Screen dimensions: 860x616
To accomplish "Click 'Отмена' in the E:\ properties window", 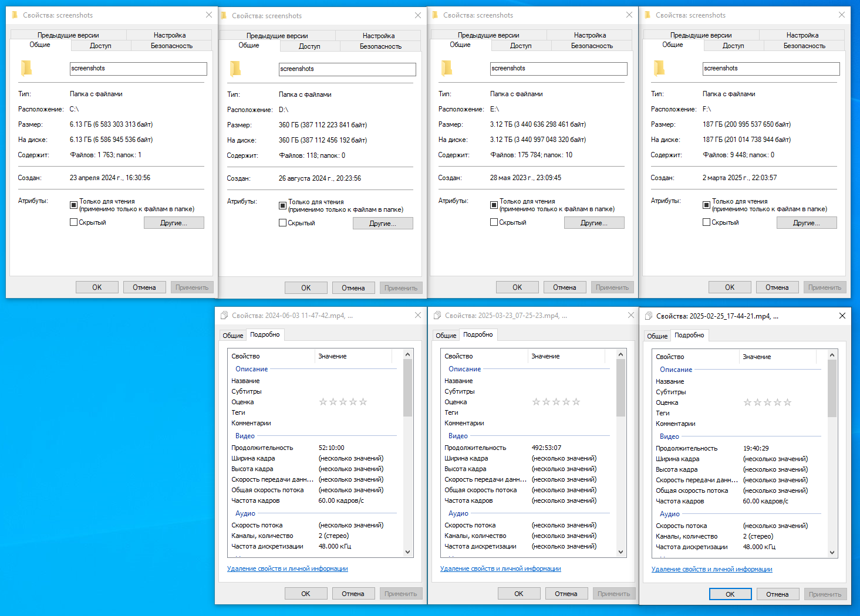I will point(565,287).
